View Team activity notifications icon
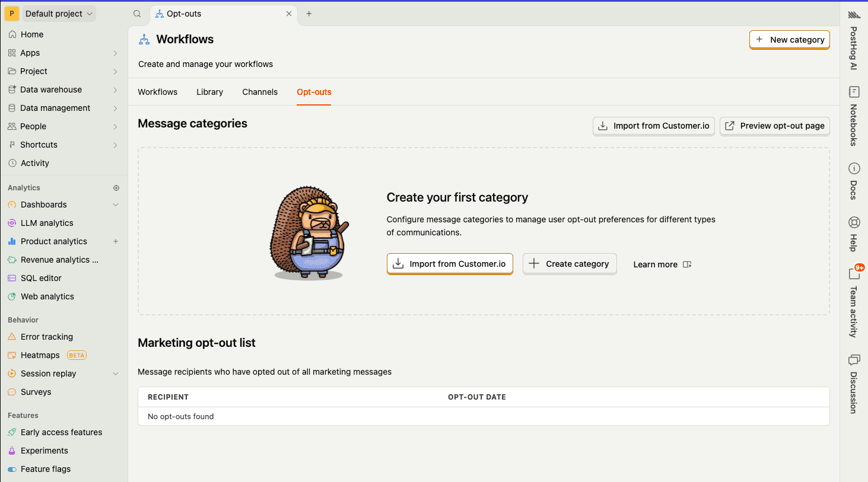The height and width of the screenshot is (482, 868). [x=854, y=273]
